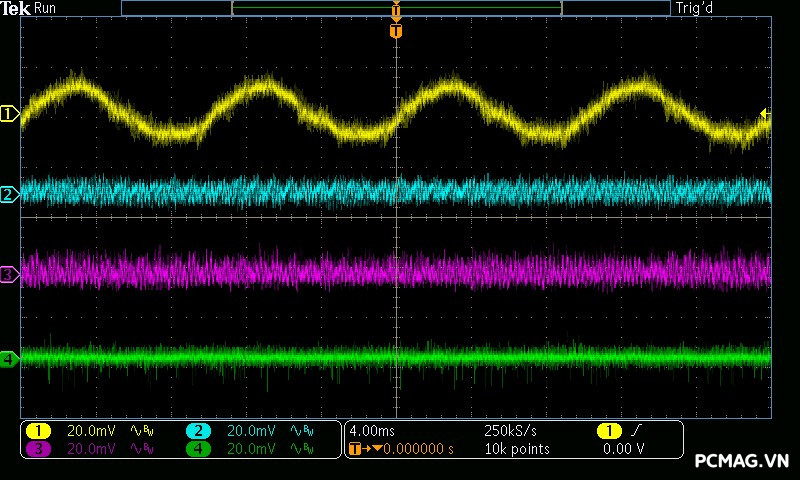Select the green channel 4 badge
The width and height of the screenshot is (800, 480).
(198, 449)
